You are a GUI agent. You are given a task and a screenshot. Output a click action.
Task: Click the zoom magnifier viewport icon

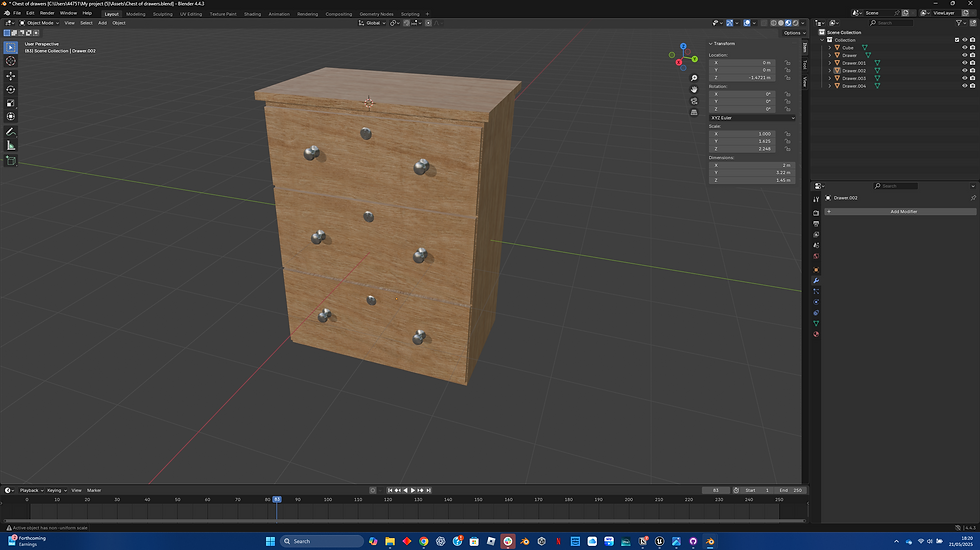coord(694,78)
